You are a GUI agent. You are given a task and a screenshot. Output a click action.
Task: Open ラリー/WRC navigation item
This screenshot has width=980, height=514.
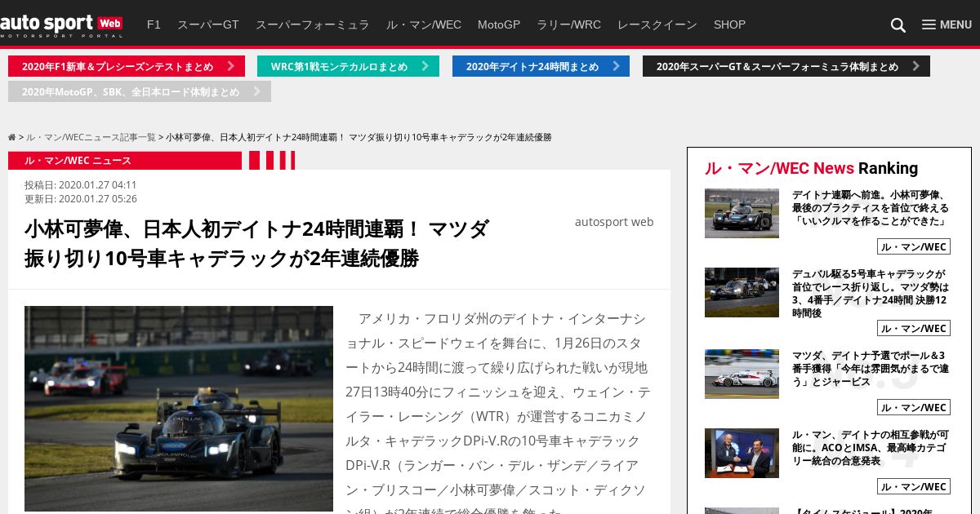(x=568, y=24)
